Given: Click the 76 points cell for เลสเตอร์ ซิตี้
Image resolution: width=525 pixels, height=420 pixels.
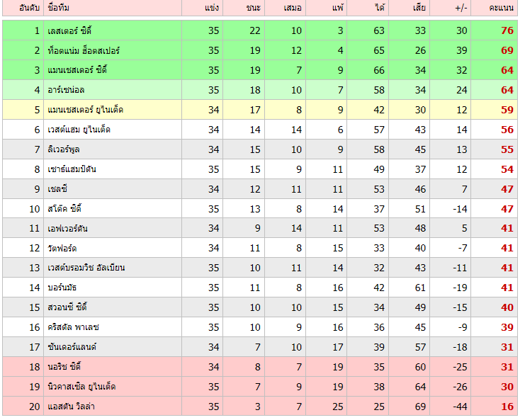Looking at the screenshot, I should click(506, 31).
